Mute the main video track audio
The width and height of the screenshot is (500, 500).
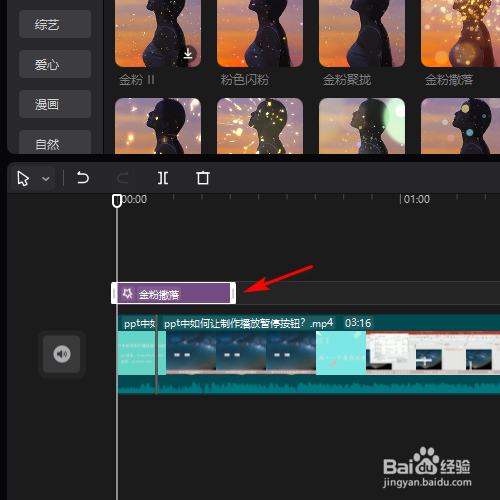point(62,354)
